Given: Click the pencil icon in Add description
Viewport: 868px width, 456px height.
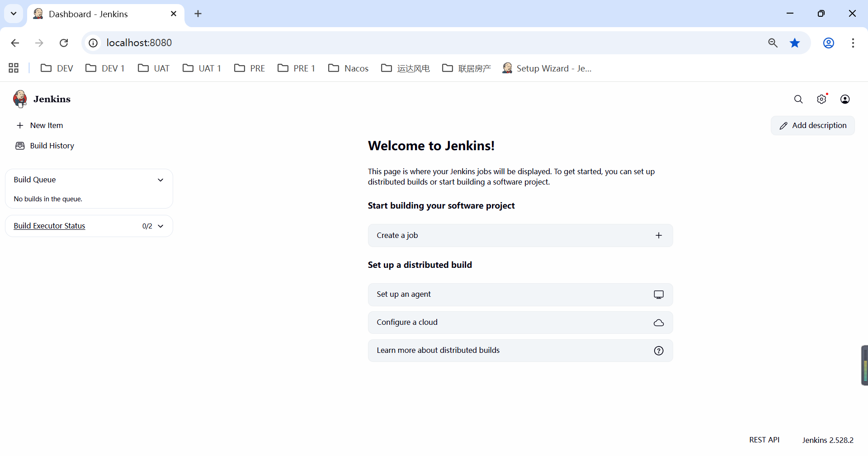Looking at the screenshot, I should point(783,126).
